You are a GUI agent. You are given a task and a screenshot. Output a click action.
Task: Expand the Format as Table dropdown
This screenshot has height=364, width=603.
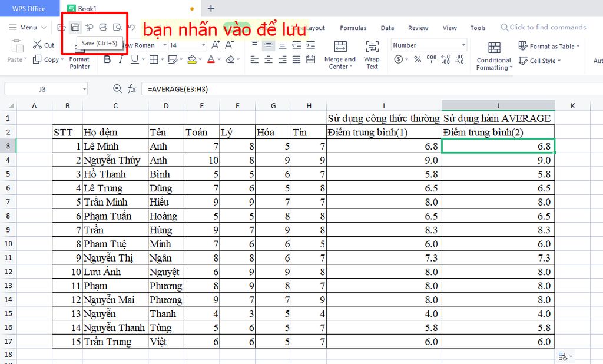(578, 46)
